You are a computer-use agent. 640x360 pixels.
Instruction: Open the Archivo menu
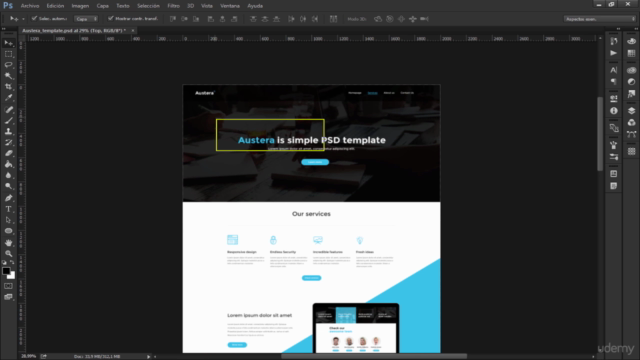[30, 6]
